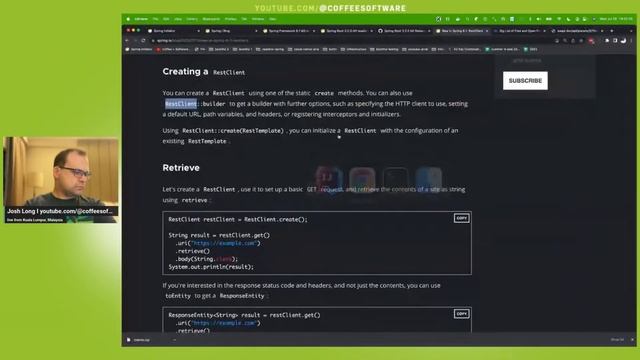Open the View menu in menu bar
Image resolution: width=640 pixels, height=360 pixels.
178,19
